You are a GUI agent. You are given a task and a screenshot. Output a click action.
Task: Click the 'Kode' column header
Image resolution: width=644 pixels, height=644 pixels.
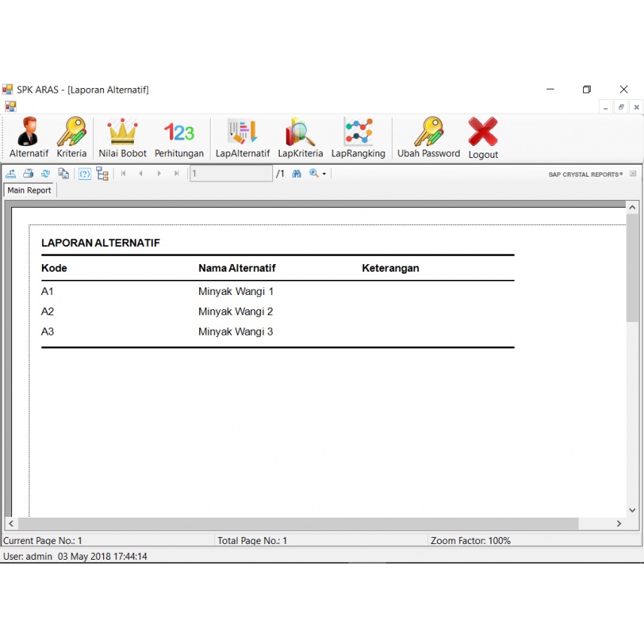pos(54,268)
